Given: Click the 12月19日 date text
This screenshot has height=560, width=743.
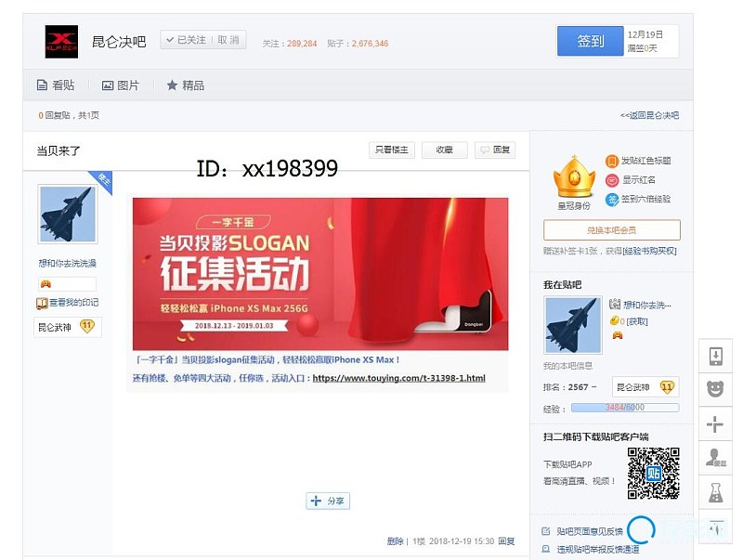Looking at the screenshot, I should (x=645, y=34).
